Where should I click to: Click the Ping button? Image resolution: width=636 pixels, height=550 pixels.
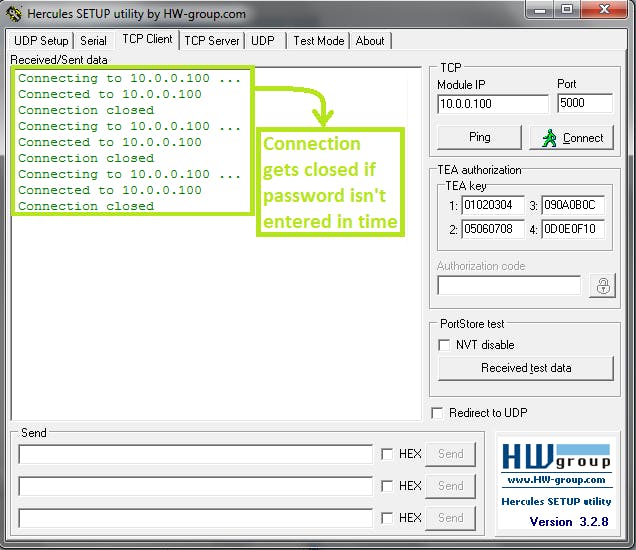coord(479,138)
